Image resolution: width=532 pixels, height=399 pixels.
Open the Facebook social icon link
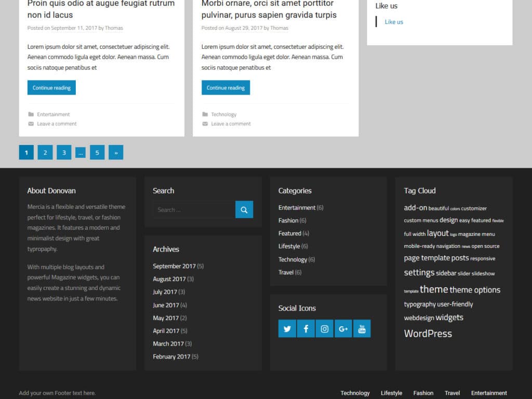click(x=305, y=328)
